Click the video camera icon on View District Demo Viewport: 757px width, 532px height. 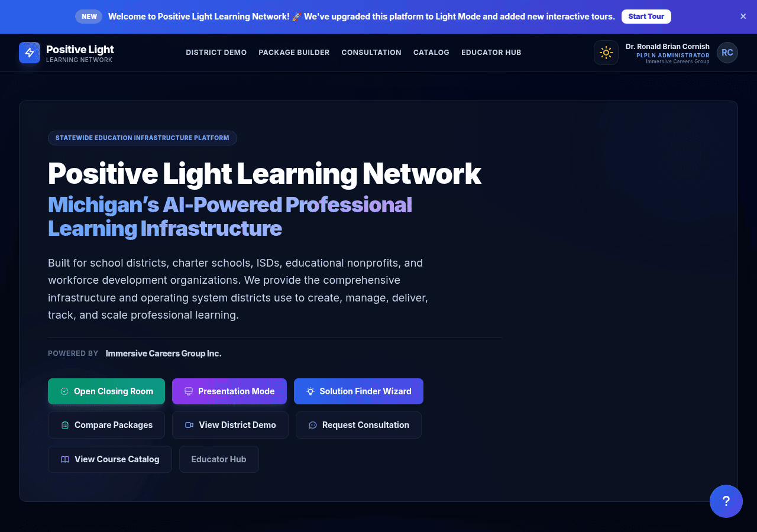[189, 425]
